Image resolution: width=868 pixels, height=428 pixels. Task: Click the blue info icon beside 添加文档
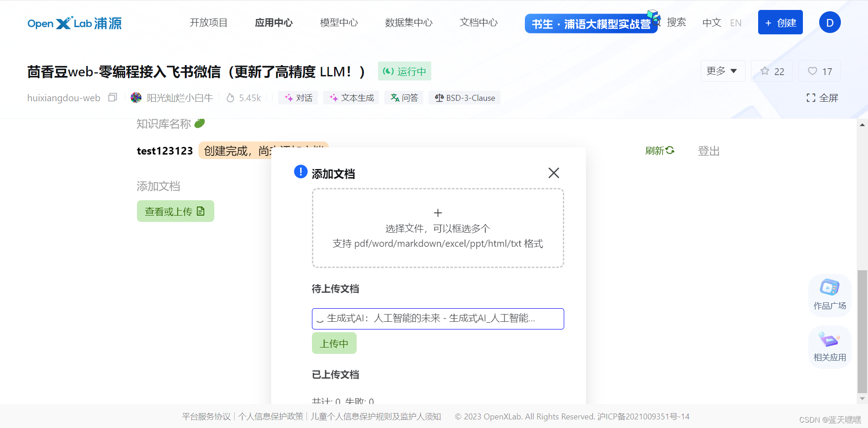click(x=301, y=172)
